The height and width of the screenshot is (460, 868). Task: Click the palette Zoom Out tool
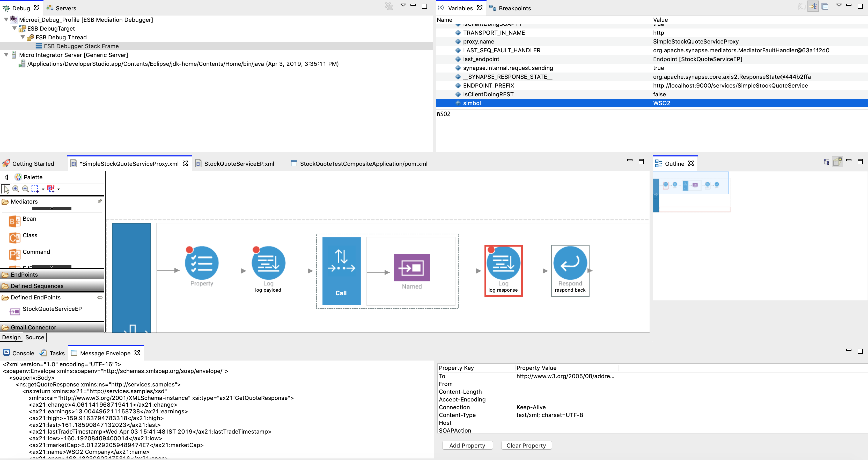click(26, 189)
